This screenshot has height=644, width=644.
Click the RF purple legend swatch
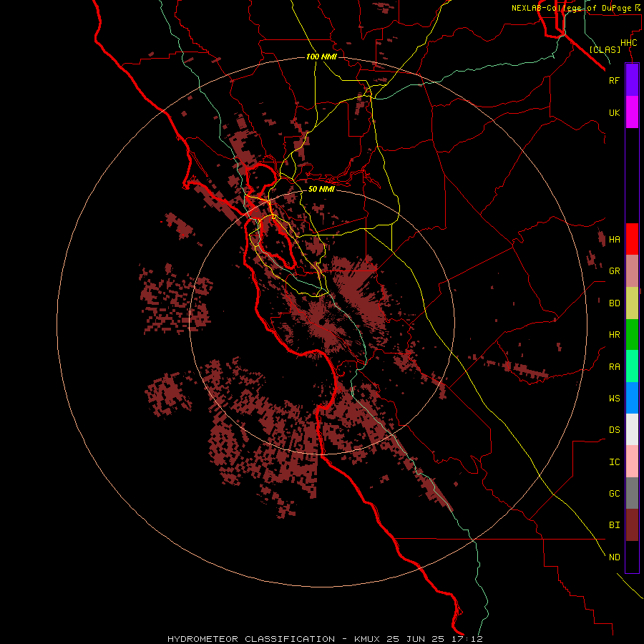point(632,80)
